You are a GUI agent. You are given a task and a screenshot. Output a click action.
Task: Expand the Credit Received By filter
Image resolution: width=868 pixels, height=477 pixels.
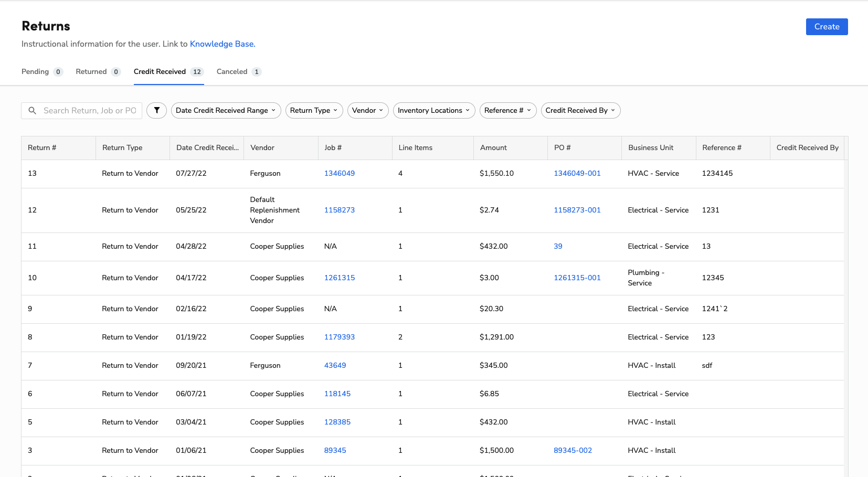(580, 110)
